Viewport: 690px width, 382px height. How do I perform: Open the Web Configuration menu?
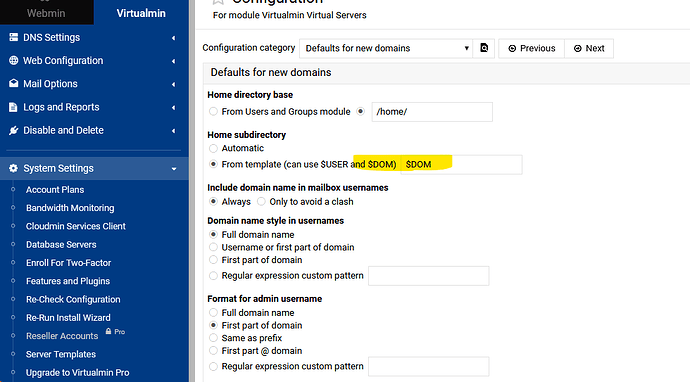(x=63, y=60)
